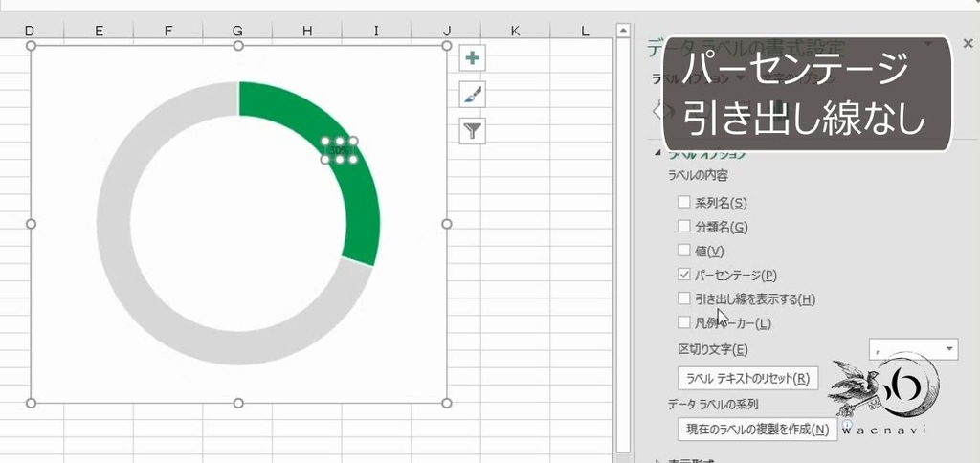Click the chart's bottom-center resize handle
The height and width of the screenshot is (463, 980).
(238, 403)
